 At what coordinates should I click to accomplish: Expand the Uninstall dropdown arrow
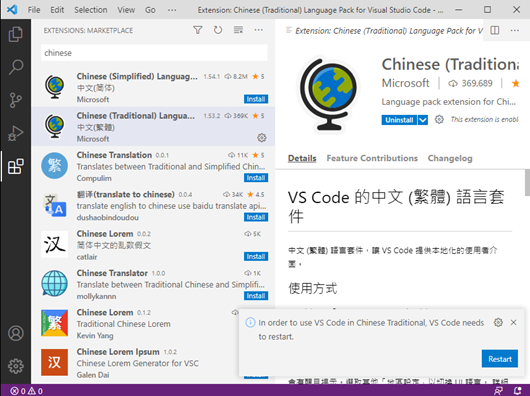click(423, 120)
